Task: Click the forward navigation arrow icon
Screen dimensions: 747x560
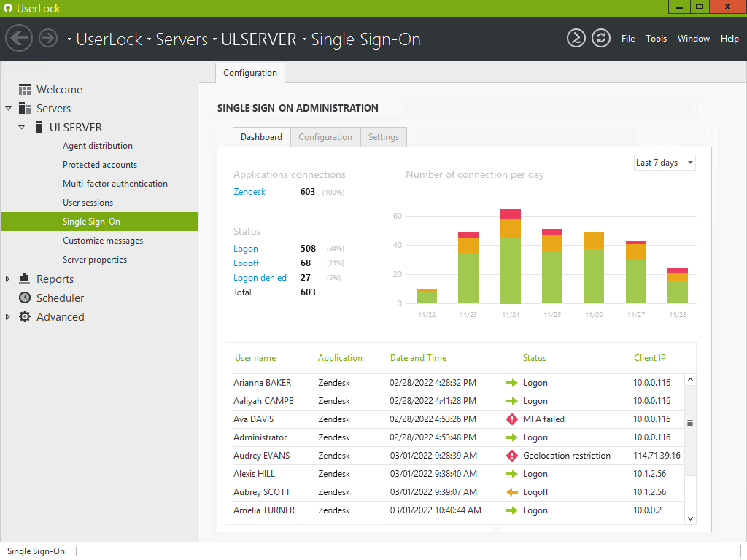Action: [x=48, y=39]
